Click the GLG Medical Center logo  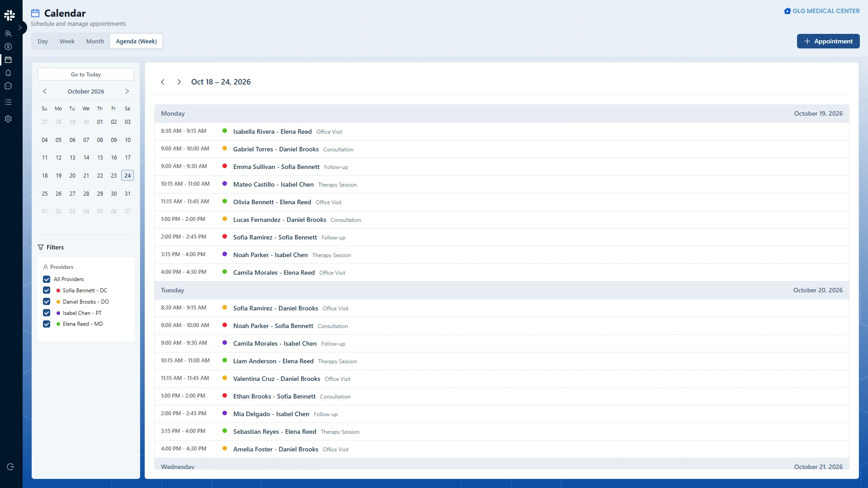[821, 11]
